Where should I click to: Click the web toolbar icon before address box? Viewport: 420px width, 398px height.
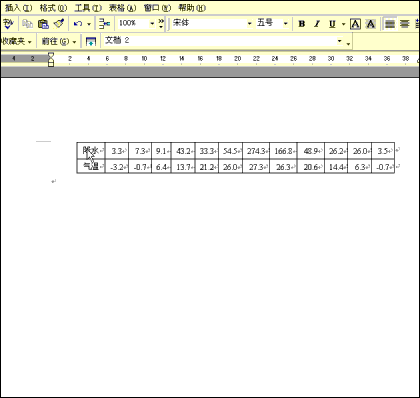pyautogui.click(x=91, y=42)
